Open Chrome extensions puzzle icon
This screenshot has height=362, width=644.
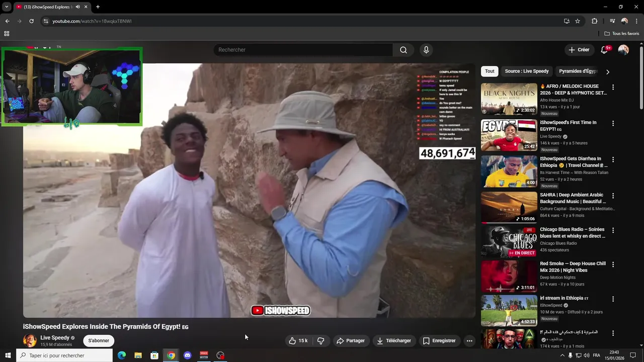coord(595,21)
